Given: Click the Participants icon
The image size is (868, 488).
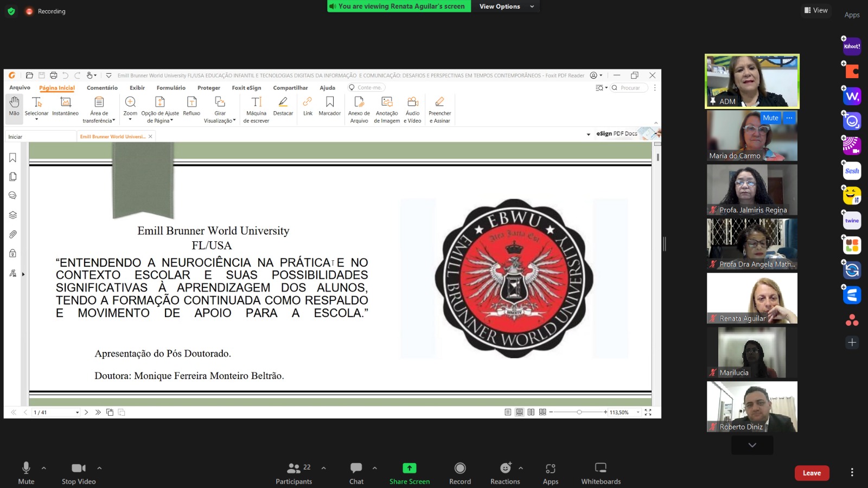Looking at the screenshot, I should point(294,468).
